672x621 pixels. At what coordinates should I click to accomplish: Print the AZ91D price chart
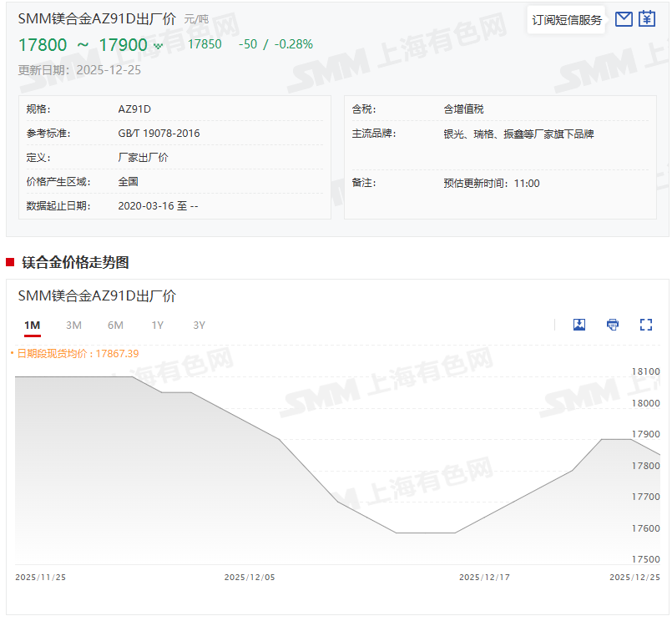[x=613, y=325]
